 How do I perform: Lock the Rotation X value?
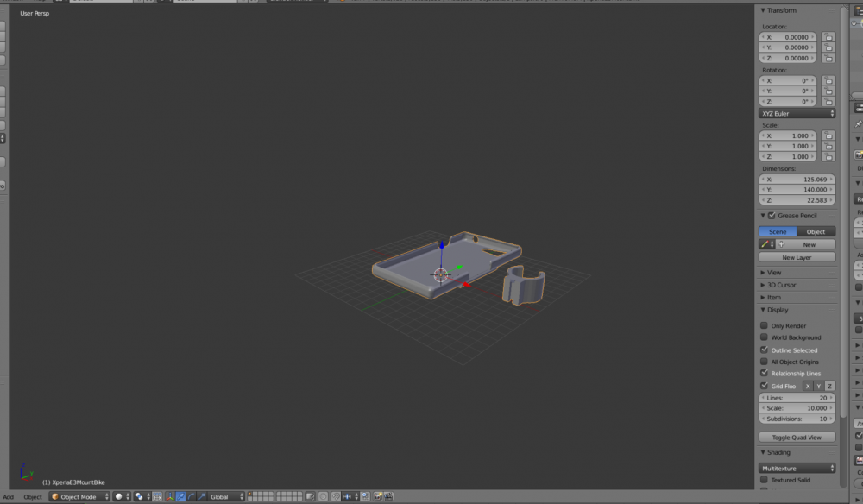pos(828,81)
